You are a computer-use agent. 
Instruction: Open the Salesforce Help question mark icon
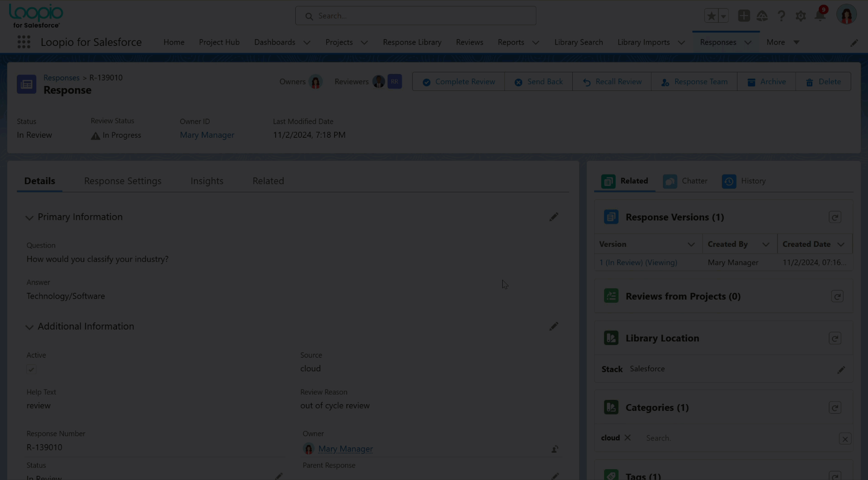(781, 16)
